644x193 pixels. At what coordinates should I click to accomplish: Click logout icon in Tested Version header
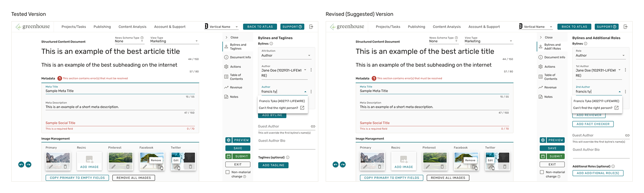[311, 27]
